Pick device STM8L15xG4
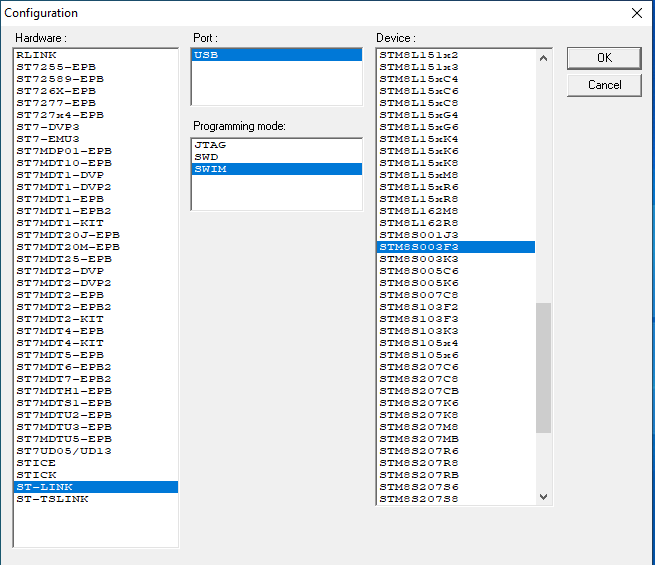The width and height of the screenshot is (655, 565). click(x=456, y=115)
